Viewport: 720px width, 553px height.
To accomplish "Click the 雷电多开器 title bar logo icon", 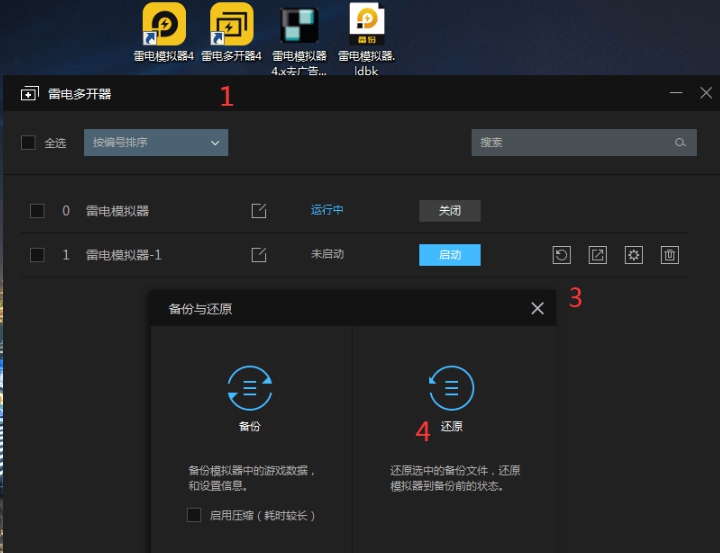I will [x=30, y=94].
